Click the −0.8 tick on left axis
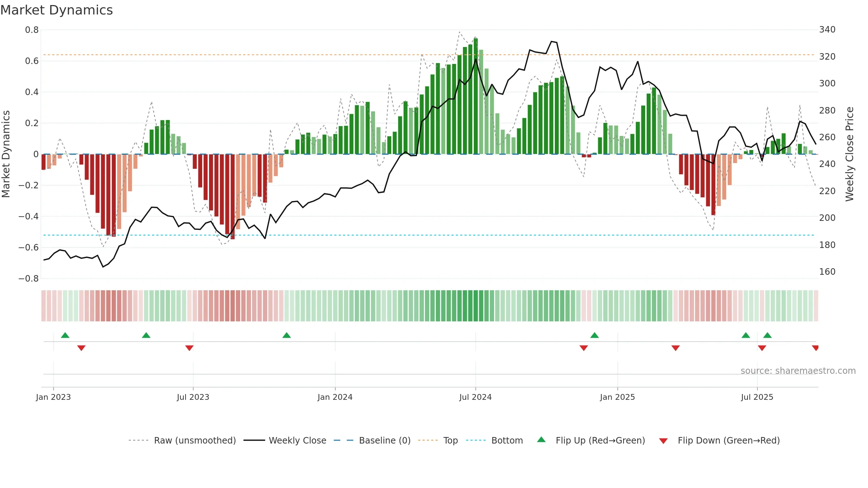 coord(29,279)
